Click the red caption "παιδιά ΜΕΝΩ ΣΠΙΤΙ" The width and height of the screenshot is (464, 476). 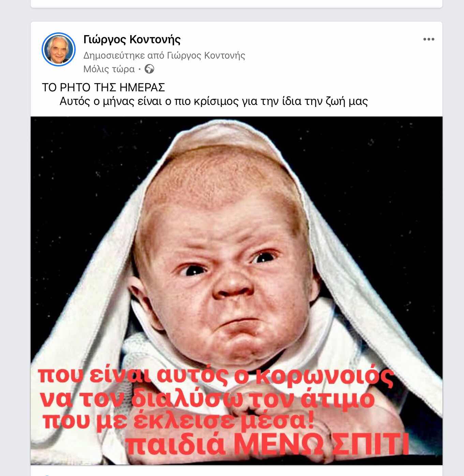coord(267,444)
